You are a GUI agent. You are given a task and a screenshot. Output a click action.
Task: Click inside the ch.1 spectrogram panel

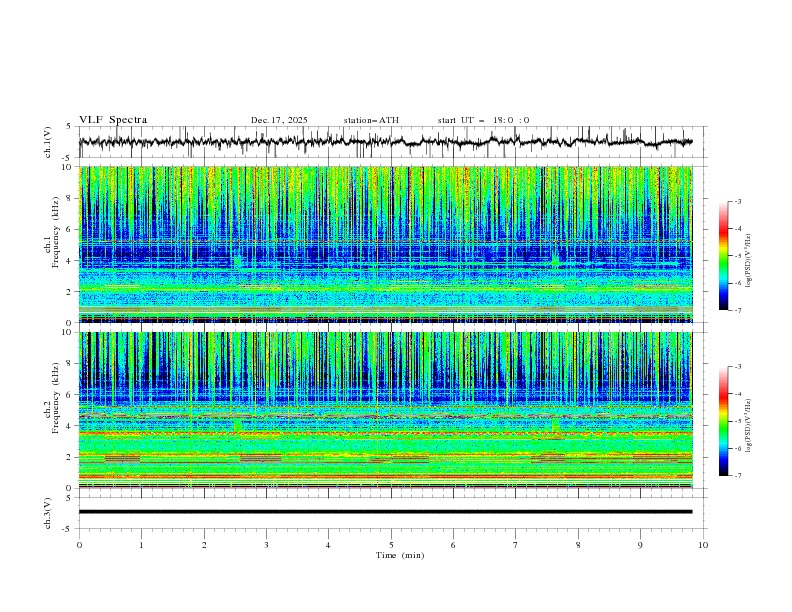[x=385, y=244]
